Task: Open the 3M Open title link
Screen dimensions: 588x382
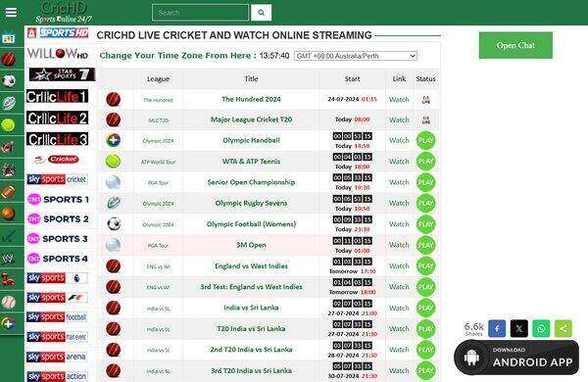Action: (251, 245)
